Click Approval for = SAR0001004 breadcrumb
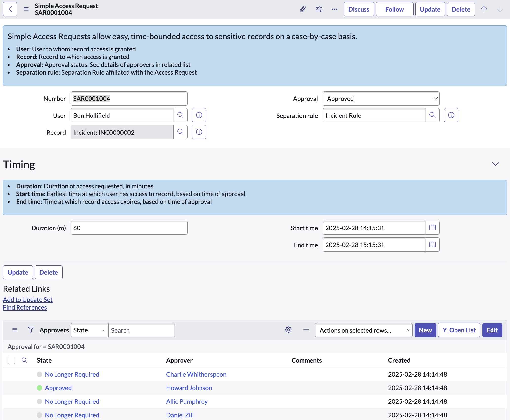The image size is (510, 420). [x=46, y=347]
